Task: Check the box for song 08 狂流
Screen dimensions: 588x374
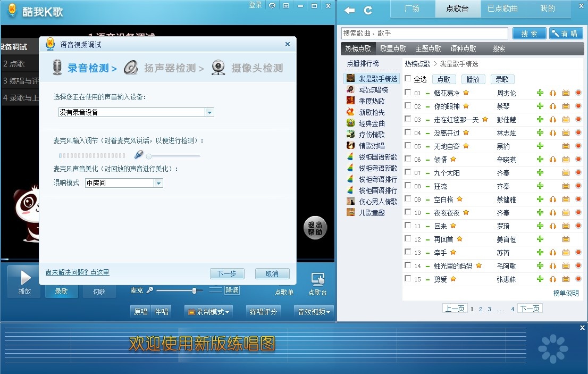Action: point(408,185)
